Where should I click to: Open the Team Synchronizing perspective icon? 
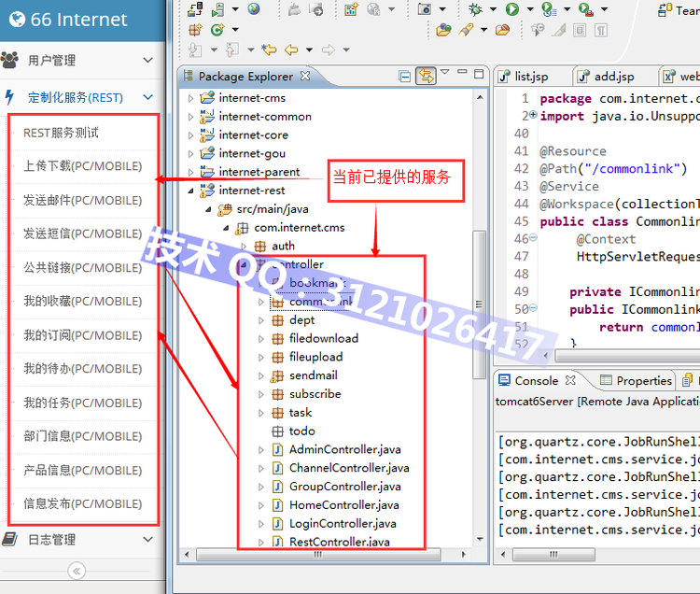tap(665, 9)
